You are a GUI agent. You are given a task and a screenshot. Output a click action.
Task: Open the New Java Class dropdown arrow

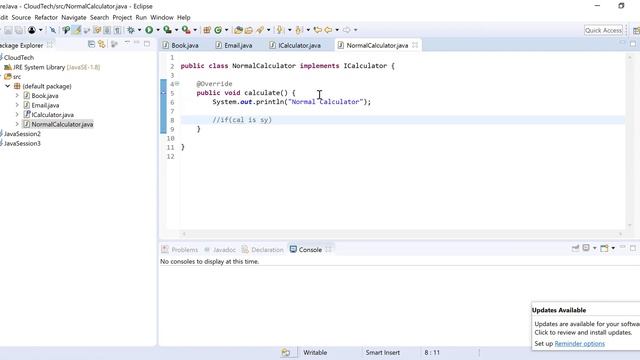tap(227, 30)
